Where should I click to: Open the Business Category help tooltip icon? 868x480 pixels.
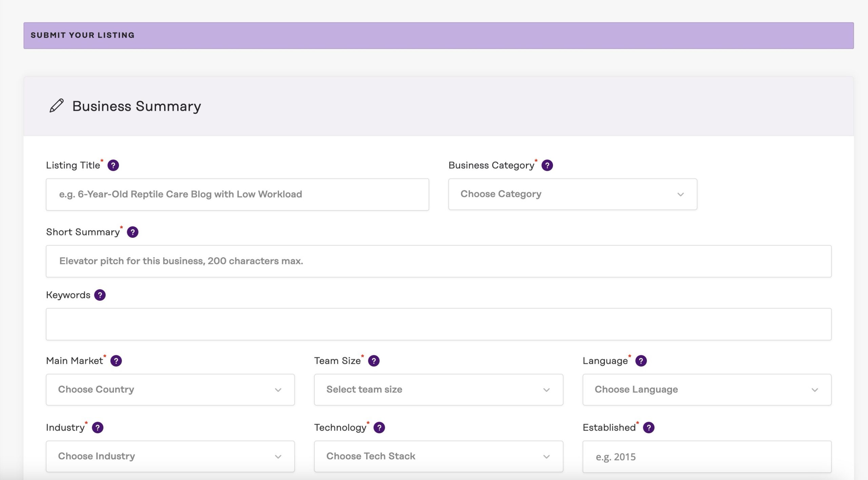[x=547, y=165]
